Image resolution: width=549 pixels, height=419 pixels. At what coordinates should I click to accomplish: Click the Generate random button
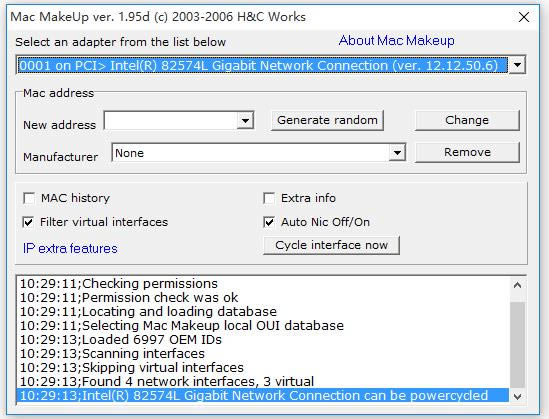pyautogui.click(x=327, y=120)
